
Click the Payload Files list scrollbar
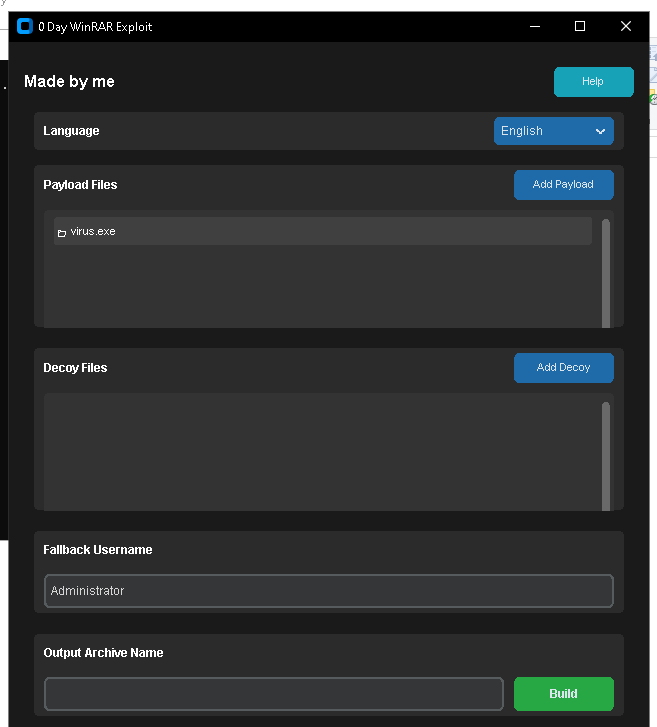[x=606, y=272]
